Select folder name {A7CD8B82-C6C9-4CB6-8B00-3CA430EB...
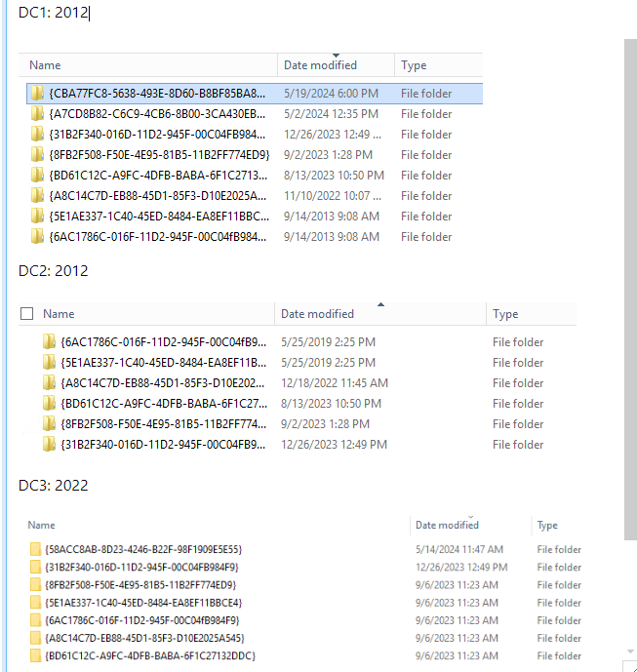Viewport: 637px width, 672px height. [x=157, y=114]
